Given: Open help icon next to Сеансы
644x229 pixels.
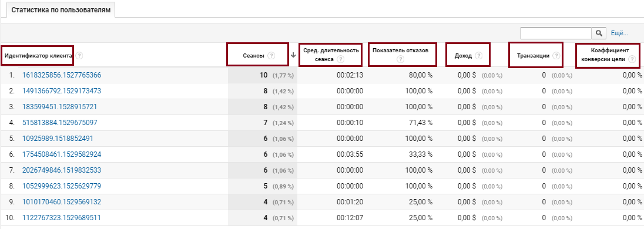Looking at the screenshot, I should click(x=271, y=55).
